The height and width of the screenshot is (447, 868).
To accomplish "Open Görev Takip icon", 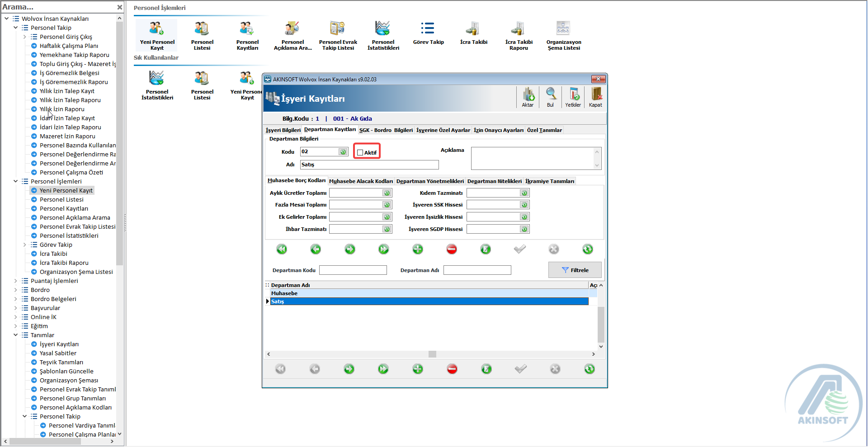I will click(428, 33).
